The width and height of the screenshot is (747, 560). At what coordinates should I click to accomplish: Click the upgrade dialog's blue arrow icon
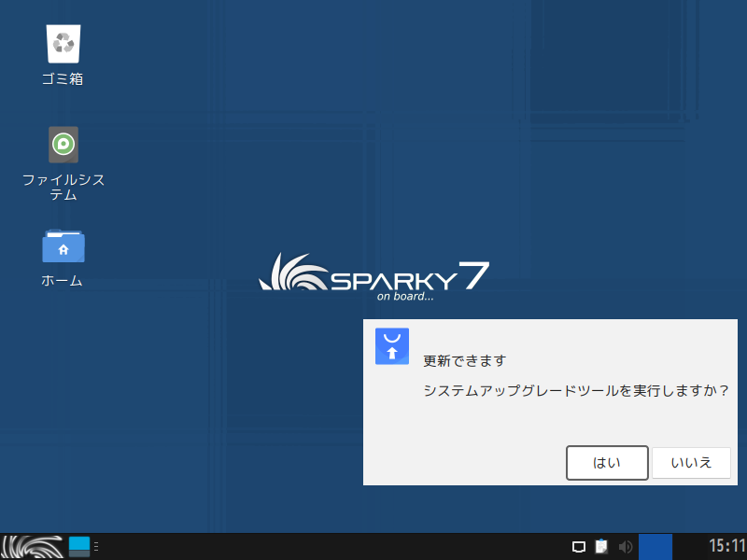point(392,346)
